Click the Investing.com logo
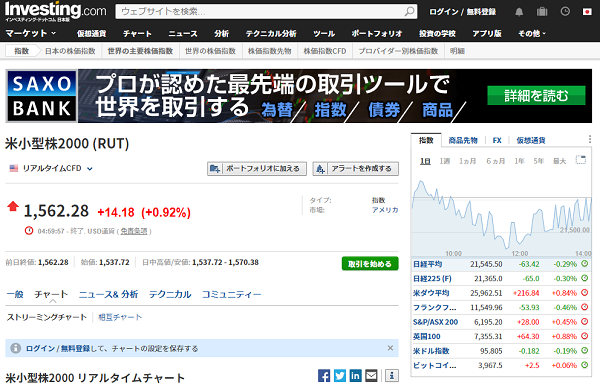This screenshot has width=600, height=385. [x=55, y=11]
